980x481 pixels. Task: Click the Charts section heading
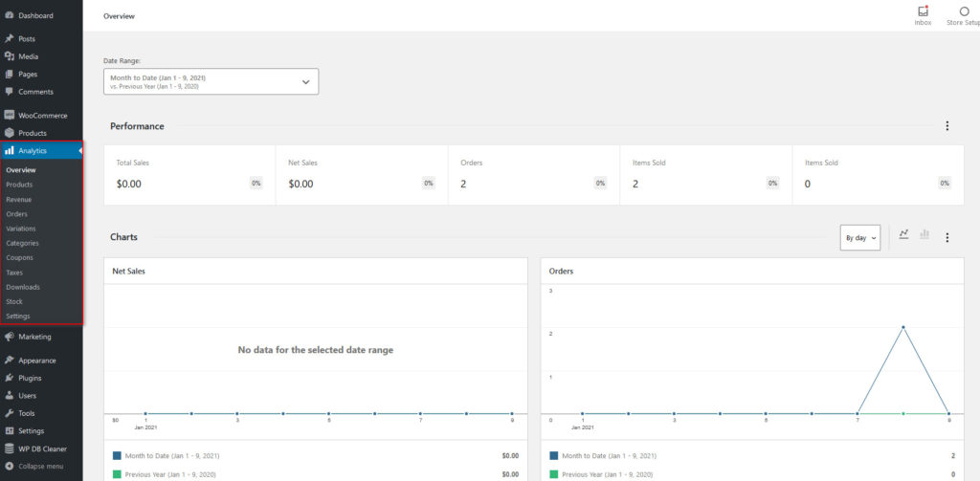pyautogui.click(x=123, y=237)
